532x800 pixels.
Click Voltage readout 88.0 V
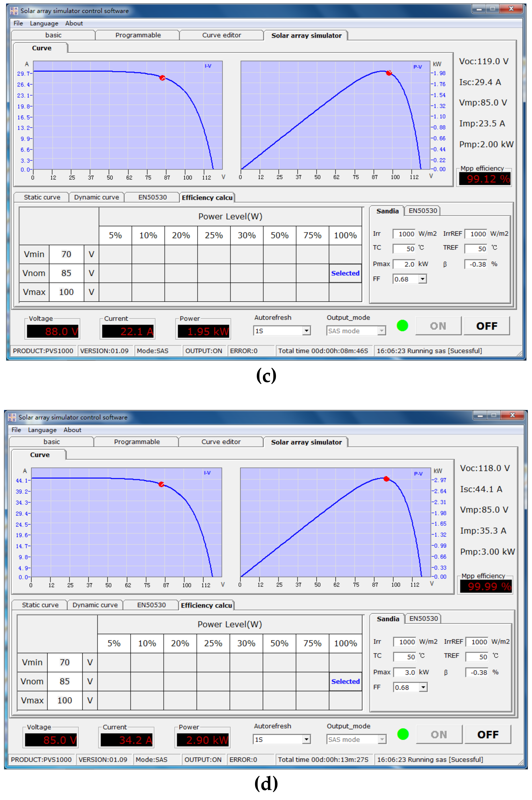pos(53,331)
